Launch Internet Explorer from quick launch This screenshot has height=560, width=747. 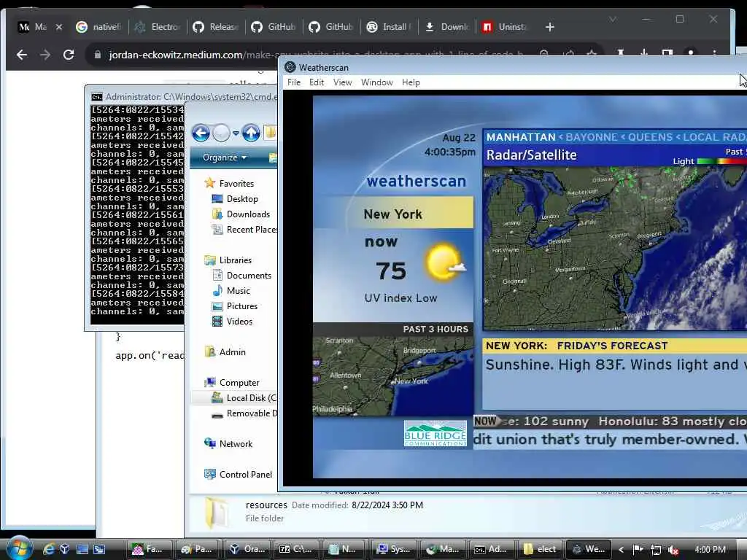(x=49, y=549)
